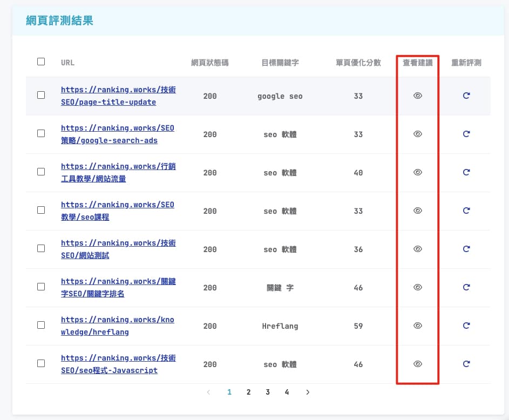Re-run evaluation for seo課程 row
Image resolution: width=509 pixels, height=420 pixels.
pyautogui.click(x=466, y=211)
